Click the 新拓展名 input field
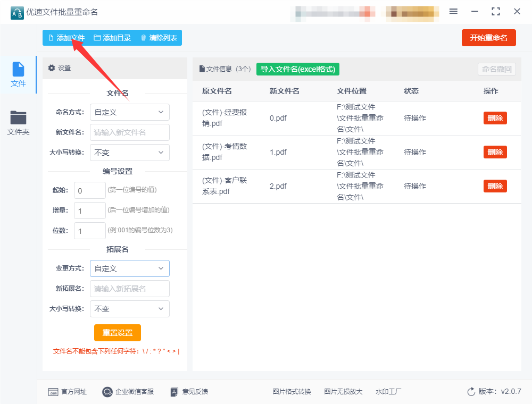This screenshot has width=532, height=404. [x=130, y=289]
